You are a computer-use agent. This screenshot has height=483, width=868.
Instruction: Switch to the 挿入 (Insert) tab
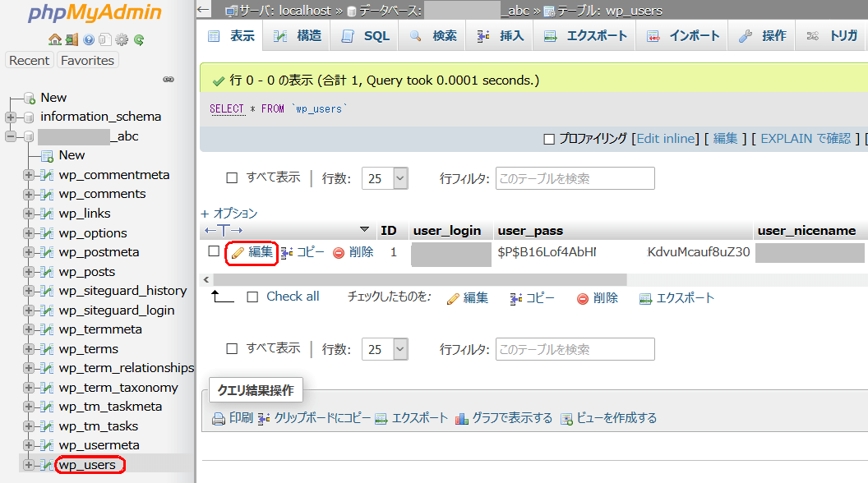click(x=501, y=36)
